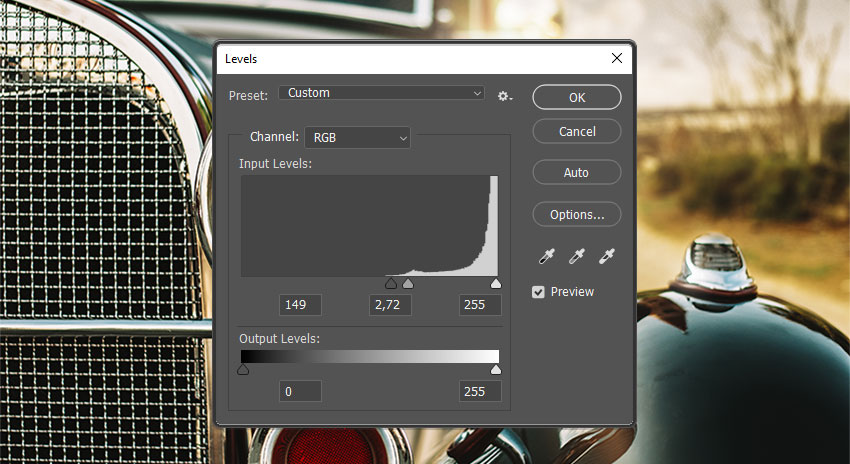The width and height of the screenshot is (850, 464).
Task: Click the output shadow field showing 0
Action: 300,391
